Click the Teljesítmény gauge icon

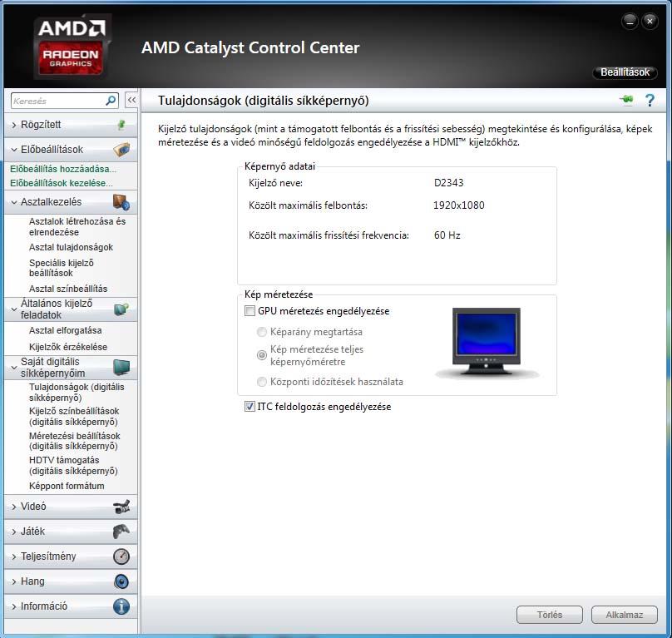[x=121, y=556]
